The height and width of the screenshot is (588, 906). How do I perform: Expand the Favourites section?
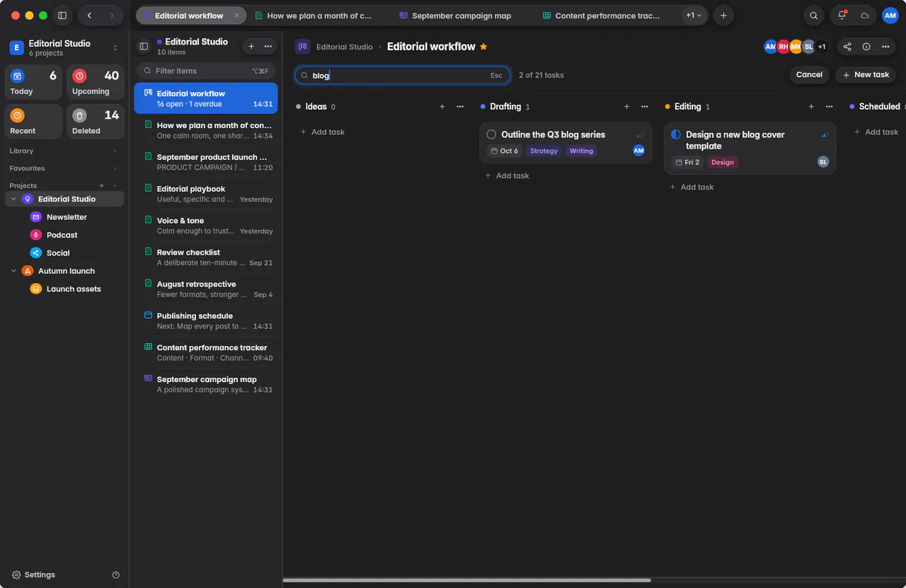click(x=115, y=168)
